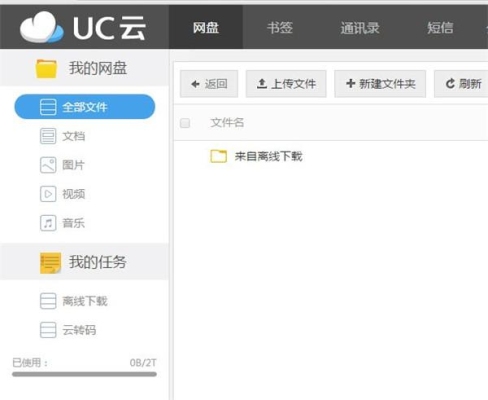This screenshot has height=400, width=488.
Task: Select the 音乐 music note icon
Action: 48,223
